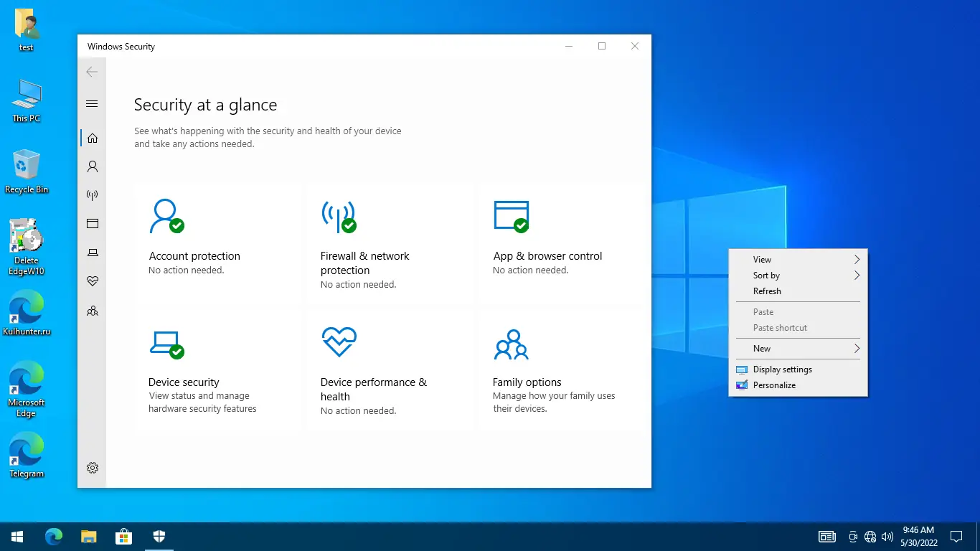This screenshot has width=980, height=551.
Task: Click the Meet Now camera tray icon
Action: 853,537
